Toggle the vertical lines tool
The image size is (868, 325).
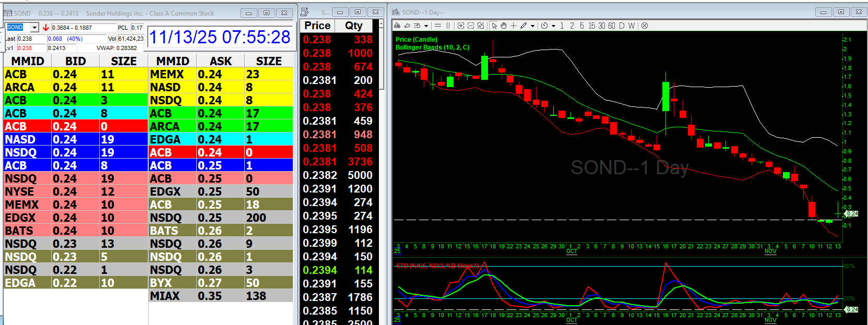[448, 26]
